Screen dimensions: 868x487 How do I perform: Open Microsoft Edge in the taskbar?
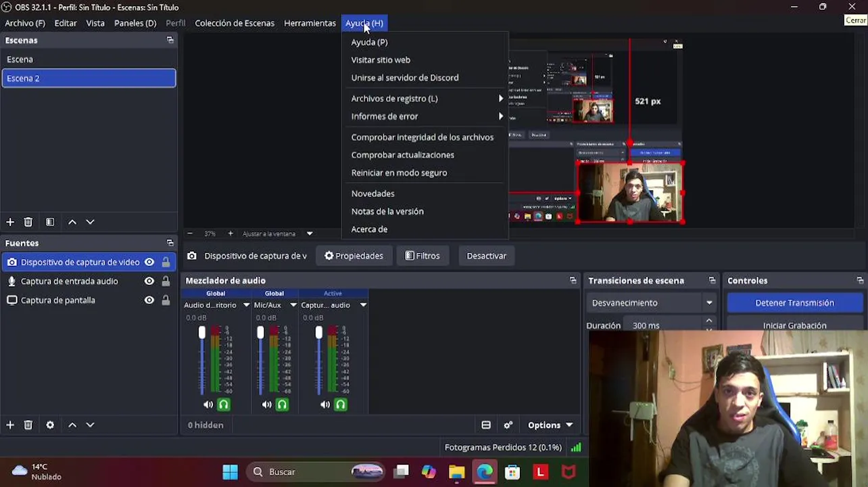485,471
